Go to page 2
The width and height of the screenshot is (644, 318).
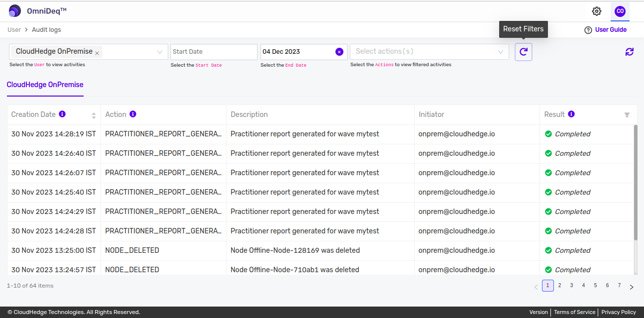[x=560, y=286]
